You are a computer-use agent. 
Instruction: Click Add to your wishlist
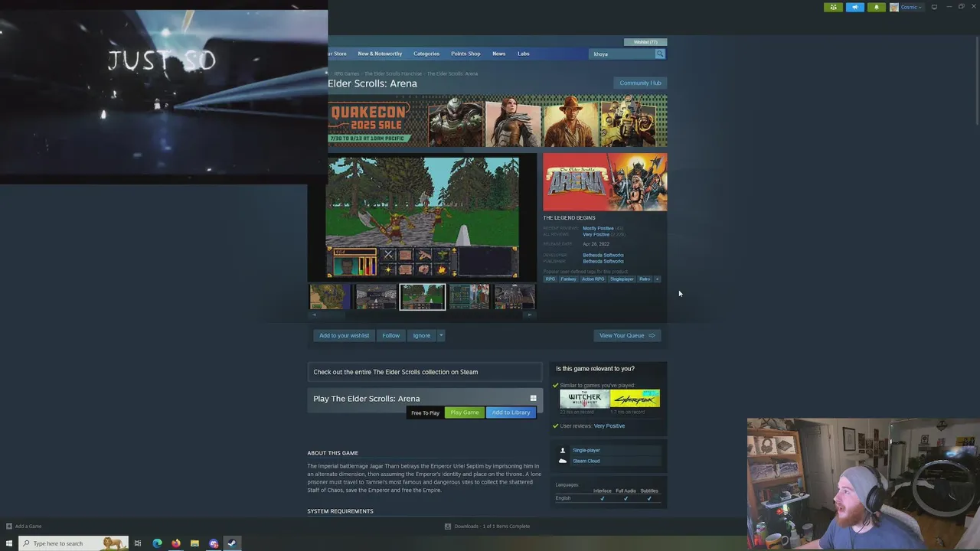click(344, 335)
